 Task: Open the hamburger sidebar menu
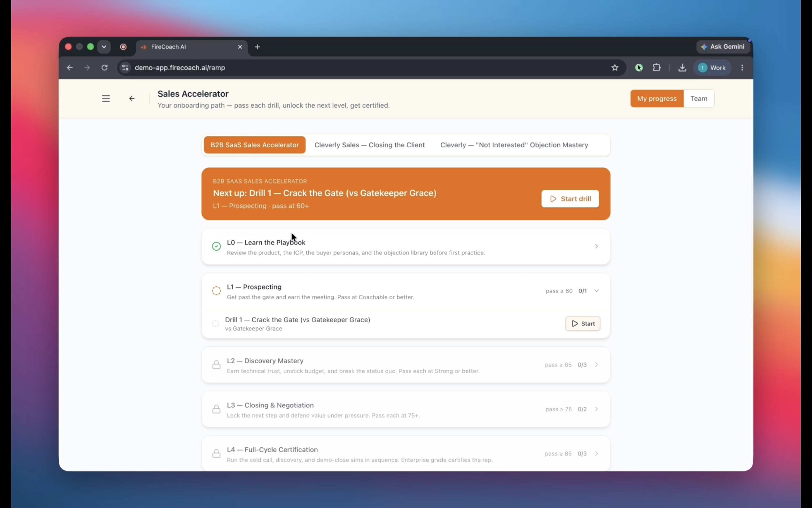(106, 98)
